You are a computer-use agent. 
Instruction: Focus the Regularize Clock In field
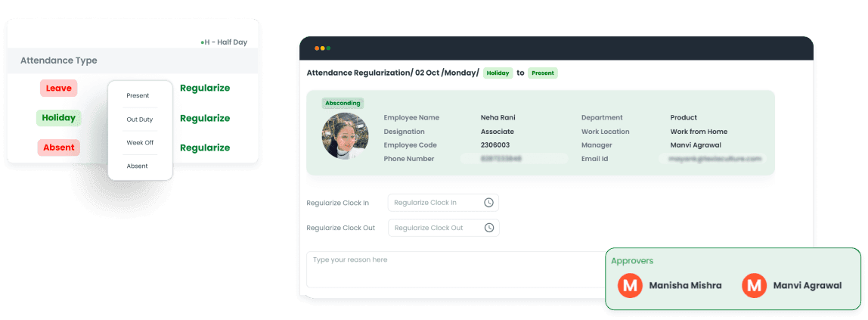443,203
